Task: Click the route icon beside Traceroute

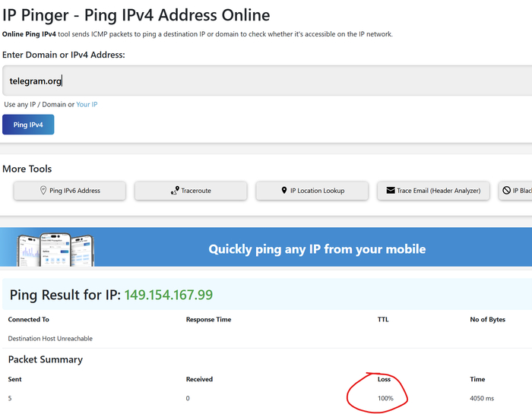Action: [175, 191]
